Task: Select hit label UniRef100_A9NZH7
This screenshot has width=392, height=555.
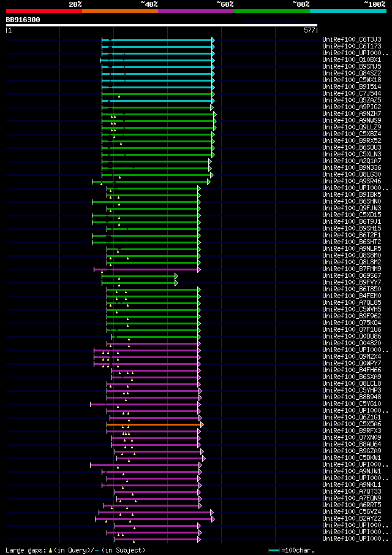Action: coord(352,113)
